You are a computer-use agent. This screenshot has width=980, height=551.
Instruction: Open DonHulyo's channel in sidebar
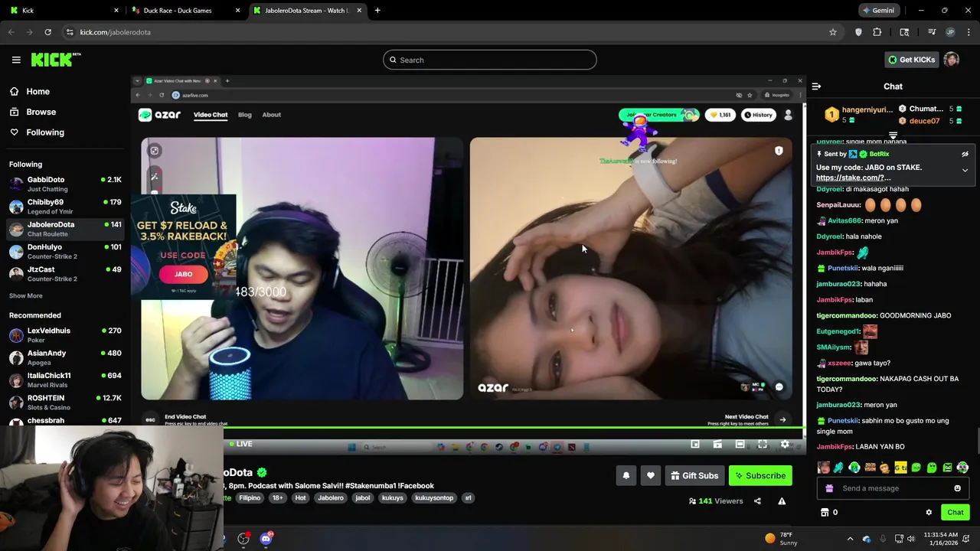click(x=65, y=252)
